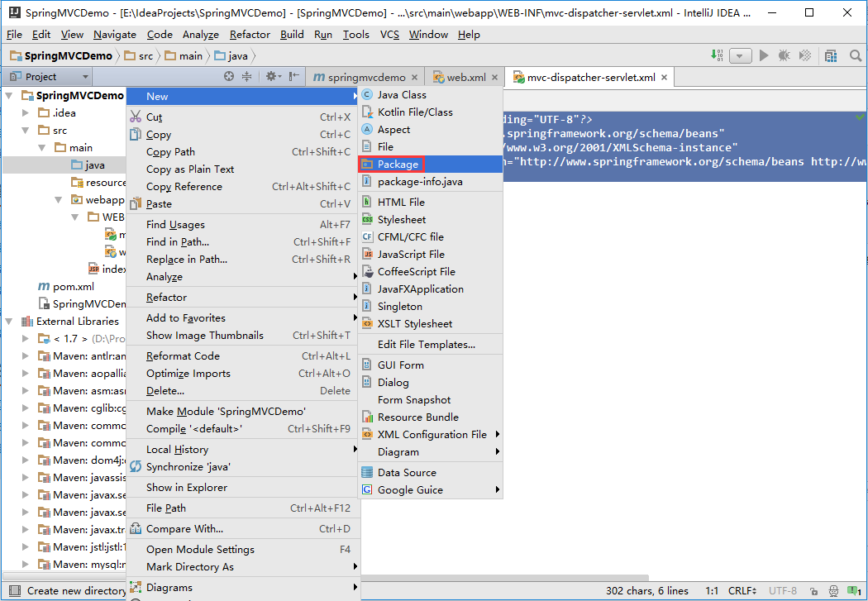
Task: Click the Make Project build icon
Action: (x=717, y=55)
